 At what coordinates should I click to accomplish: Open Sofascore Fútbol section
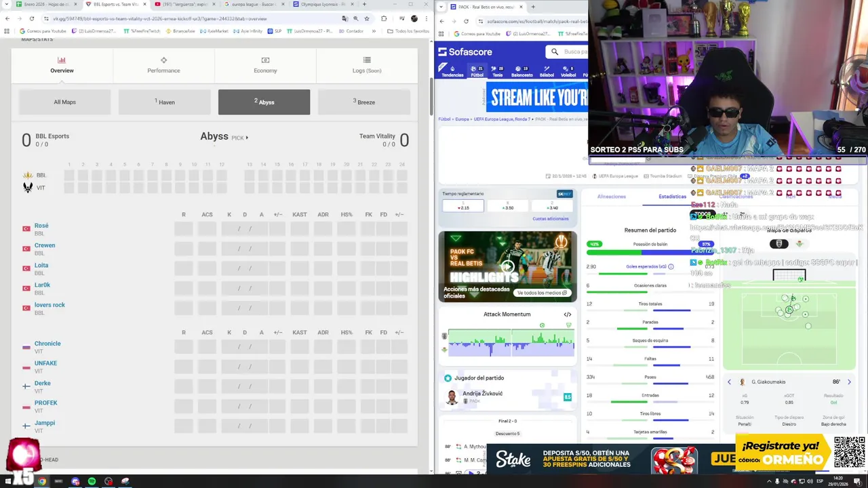click(x=477, y=71)
